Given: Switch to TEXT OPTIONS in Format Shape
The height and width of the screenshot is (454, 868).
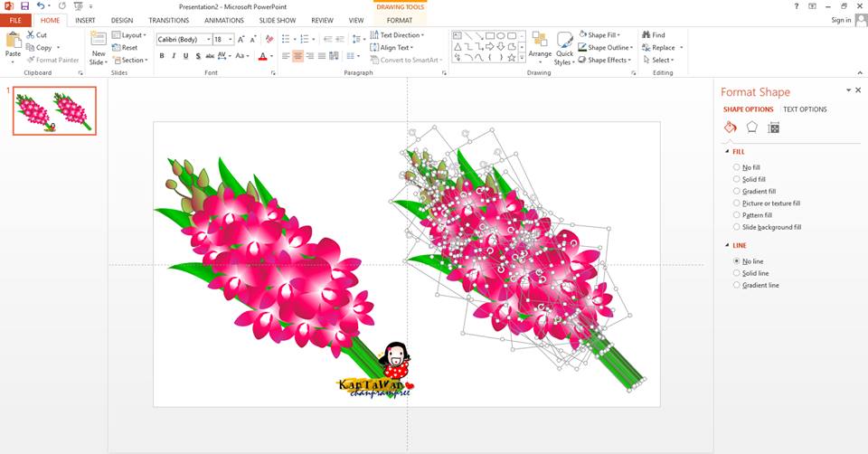Looking at the screenshot, I should click(x=805, y=109).
